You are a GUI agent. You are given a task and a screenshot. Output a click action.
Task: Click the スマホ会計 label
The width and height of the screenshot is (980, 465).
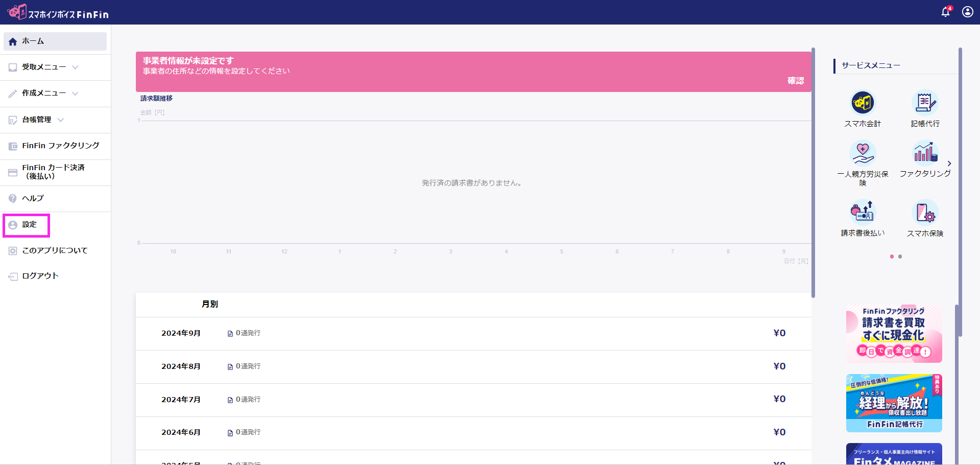point(863,124)
